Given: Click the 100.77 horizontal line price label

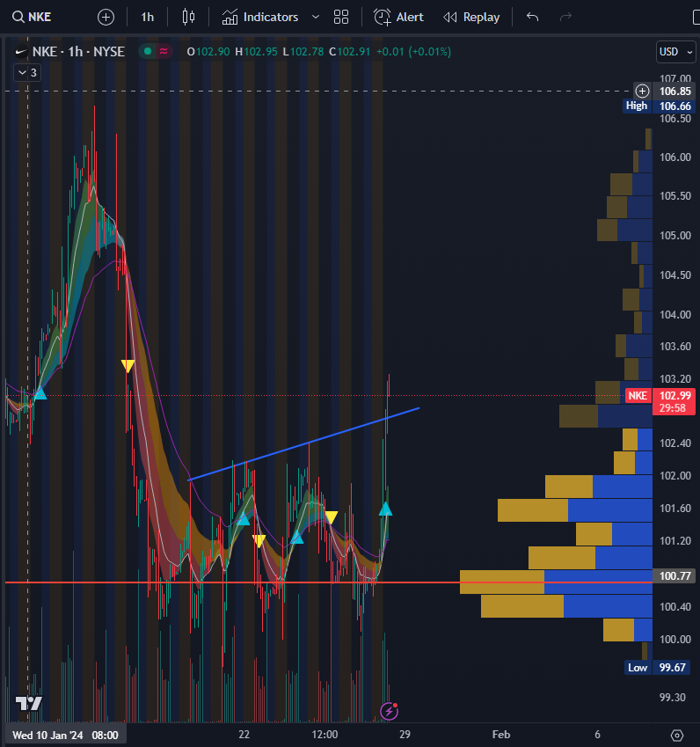Looking at the screenshot, I should pos(674,576).
